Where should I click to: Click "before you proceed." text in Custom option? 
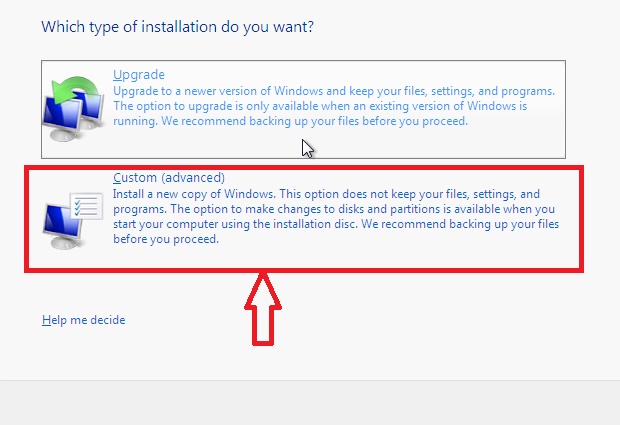click(166, 239)
